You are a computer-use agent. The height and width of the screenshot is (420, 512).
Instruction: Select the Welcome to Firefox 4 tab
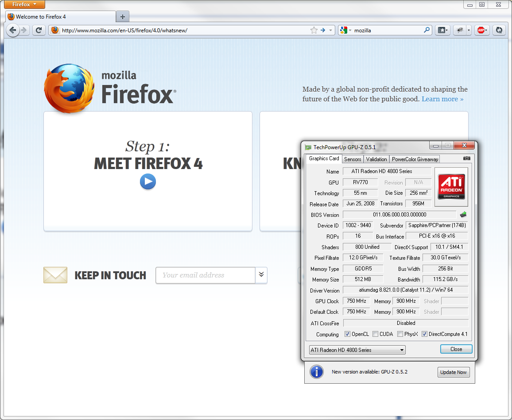(61, 17)
